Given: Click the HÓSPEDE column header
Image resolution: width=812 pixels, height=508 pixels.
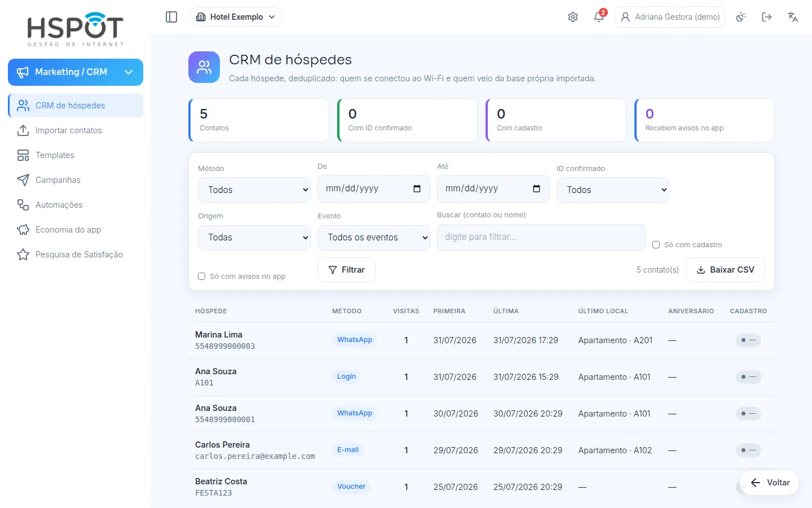Looking at the screenshot, I should (x=211, y=311).
